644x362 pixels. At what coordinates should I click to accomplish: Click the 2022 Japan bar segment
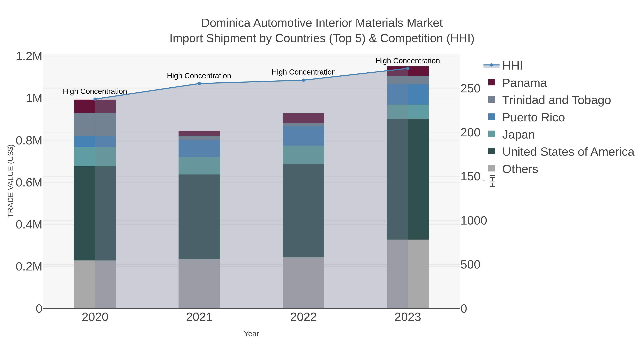304,155
